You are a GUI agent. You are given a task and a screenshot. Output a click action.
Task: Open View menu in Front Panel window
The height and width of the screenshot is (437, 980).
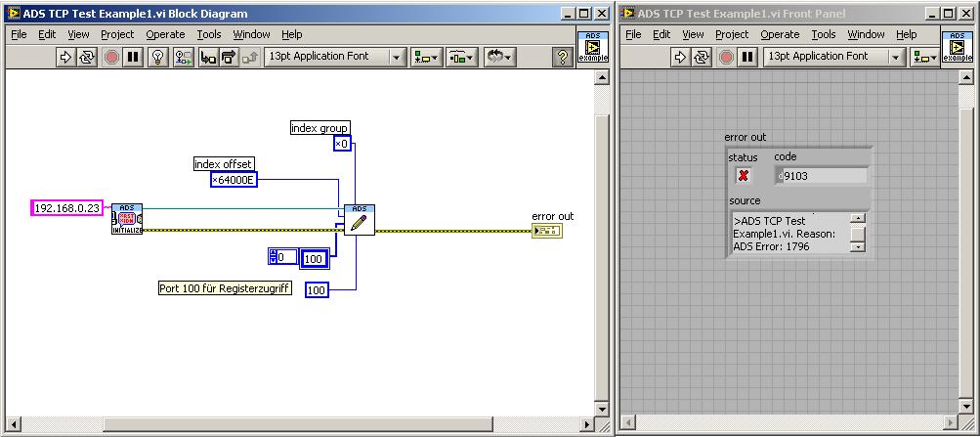pos(693,34)
